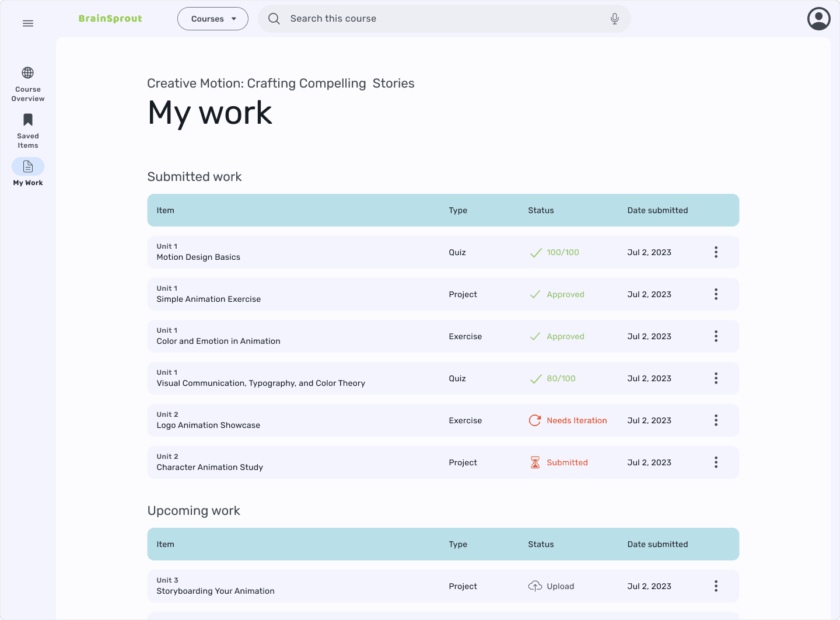Click the checkmark icon beside 80/100
The width and height of the screenshot is (840, 620).
(x=535, y=379)
